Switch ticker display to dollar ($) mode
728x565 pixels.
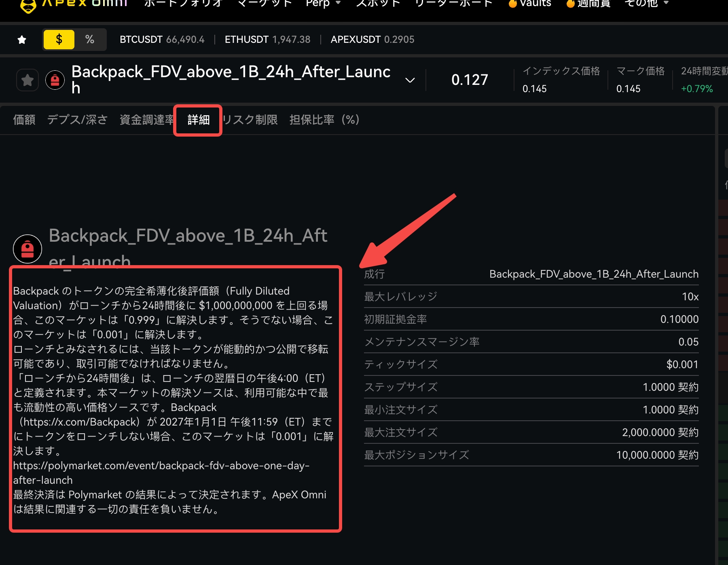59,40
